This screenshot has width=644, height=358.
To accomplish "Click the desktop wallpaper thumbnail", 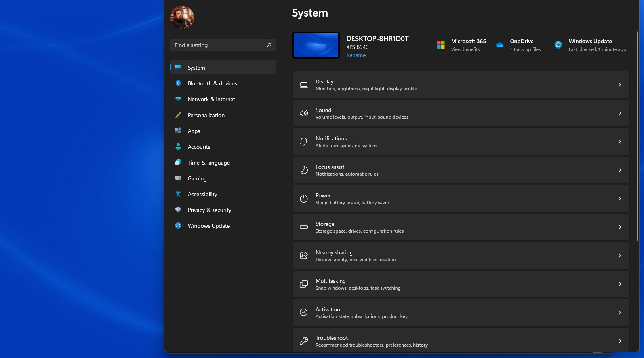I will click(316, 45).
